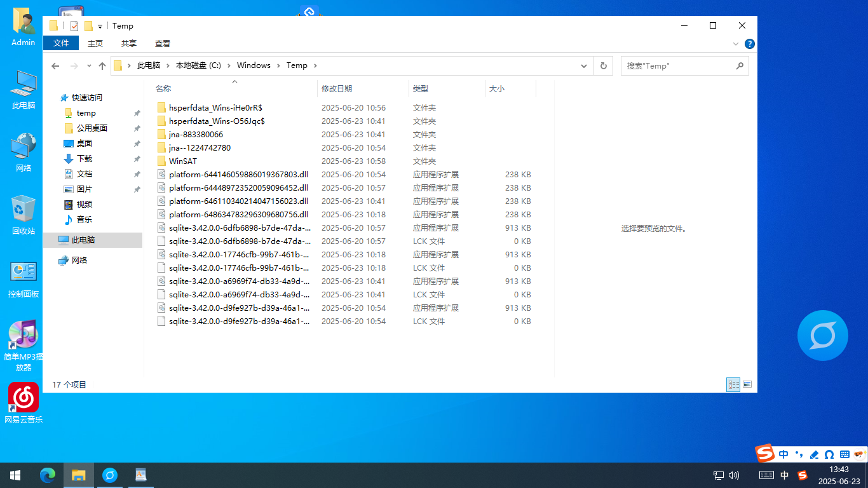This screenshot has height=488, width=868.
Task: Select 公用桌面 in the navigation pane
Action: (92, 128)
